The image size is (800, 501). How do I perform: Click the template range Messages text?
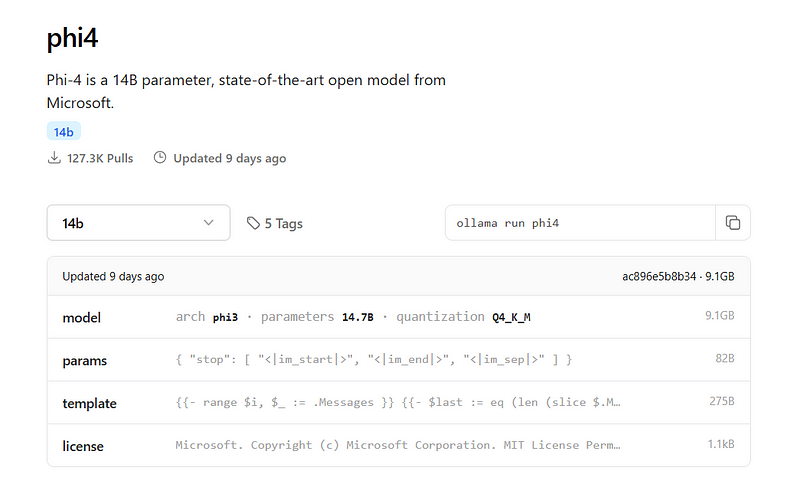[x=398, y=403]
